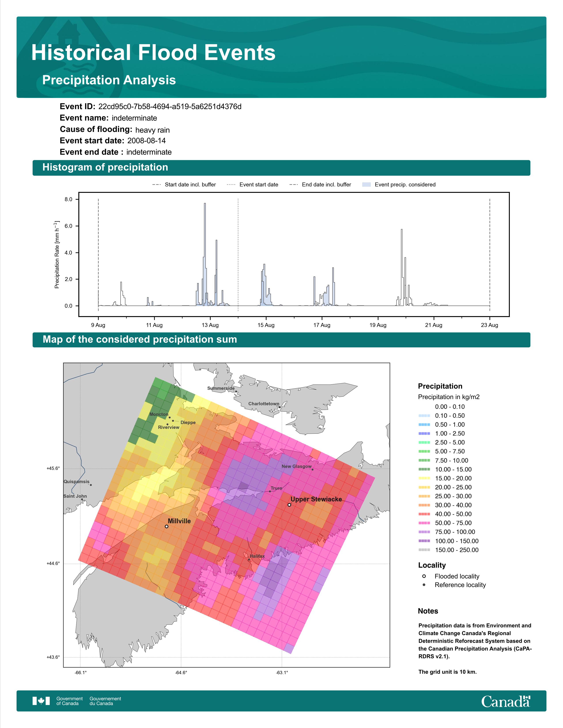Click the Truro reference locality dot
The width and height of the screenshot is (563, 728).
pos(270,491)
